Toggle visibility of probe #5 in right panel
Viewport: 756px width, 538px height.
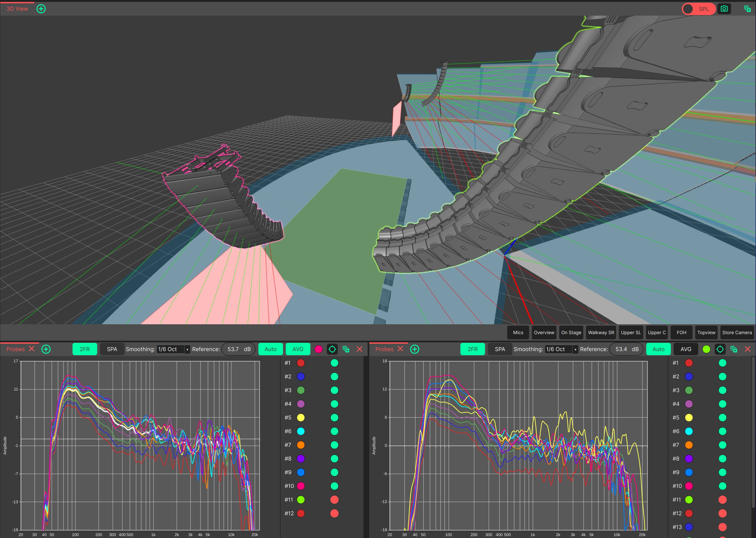[x=722, y=417]
